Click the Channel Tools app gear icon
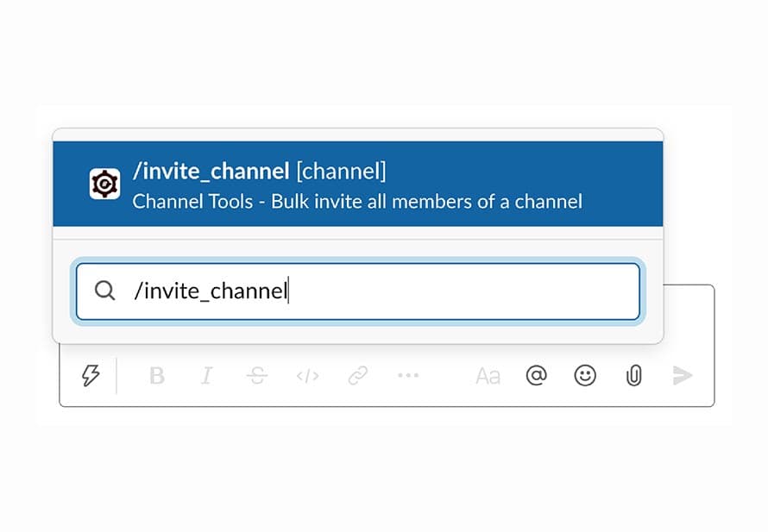768x532 pixels. click(x=104, y=184)
